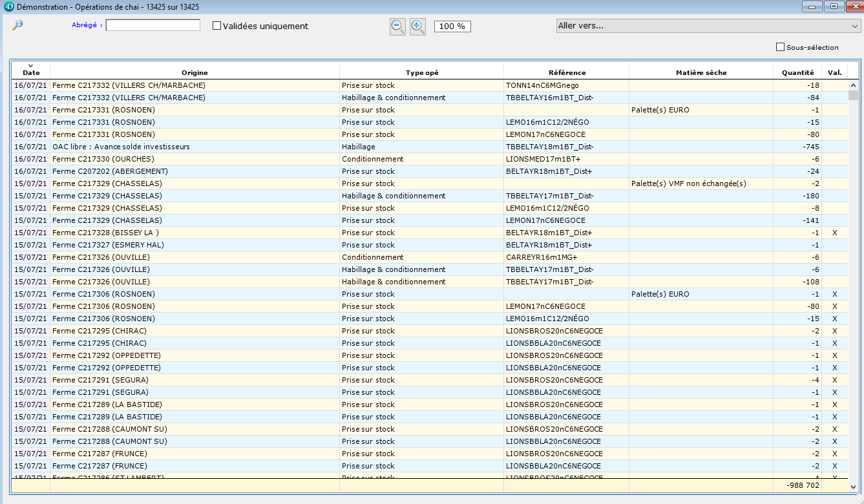
Task: Click the X validation mark for BISSEY LA row
Action: pos(834,233)
